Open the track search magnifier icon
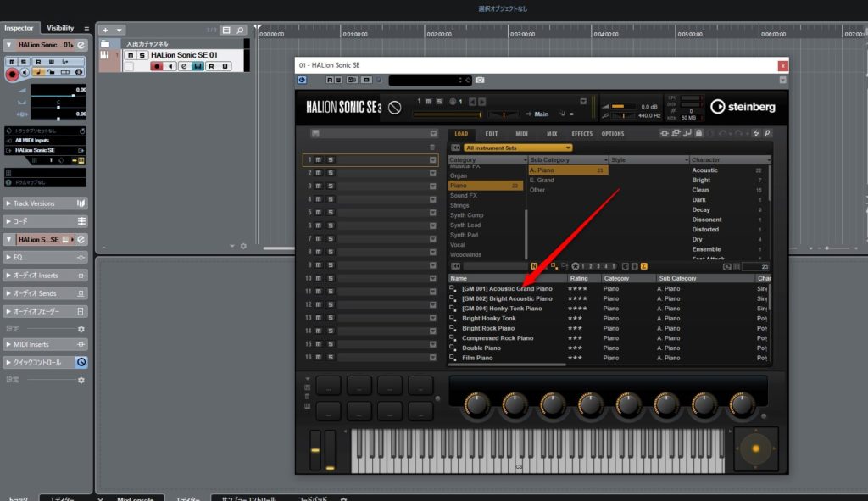 (x=240, y=30)
